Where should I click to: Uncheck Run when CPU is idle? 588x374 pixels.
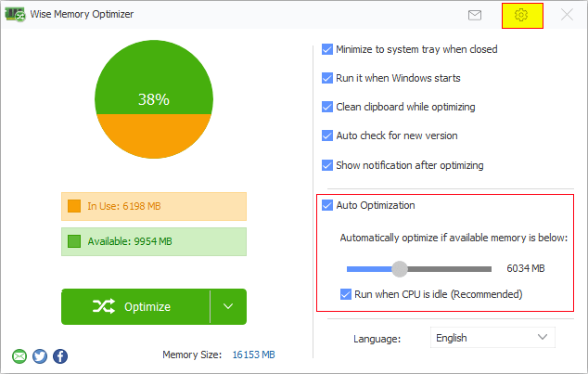(x=347, y=294)
